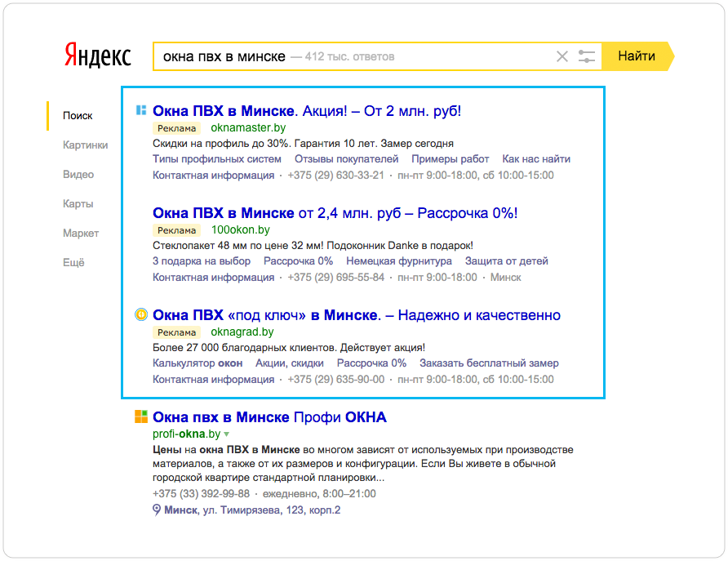Click Реклама label on oknagrad.by ad
Image resolution: width=728 pixels, height=561 pixels.
[176, 332]
